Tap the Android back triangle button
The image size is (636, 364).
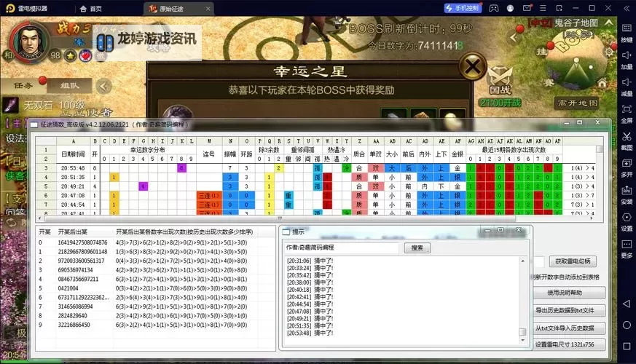pos(626,302)
